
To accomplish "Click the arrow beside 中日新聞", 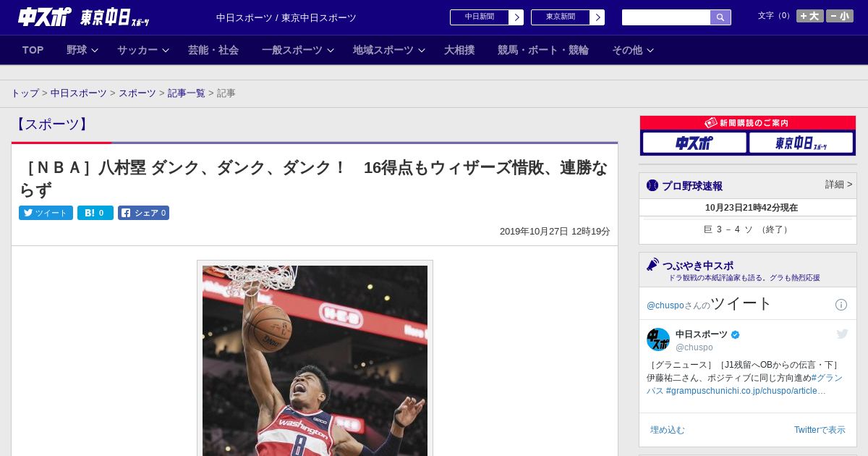I will coord(516,17).
